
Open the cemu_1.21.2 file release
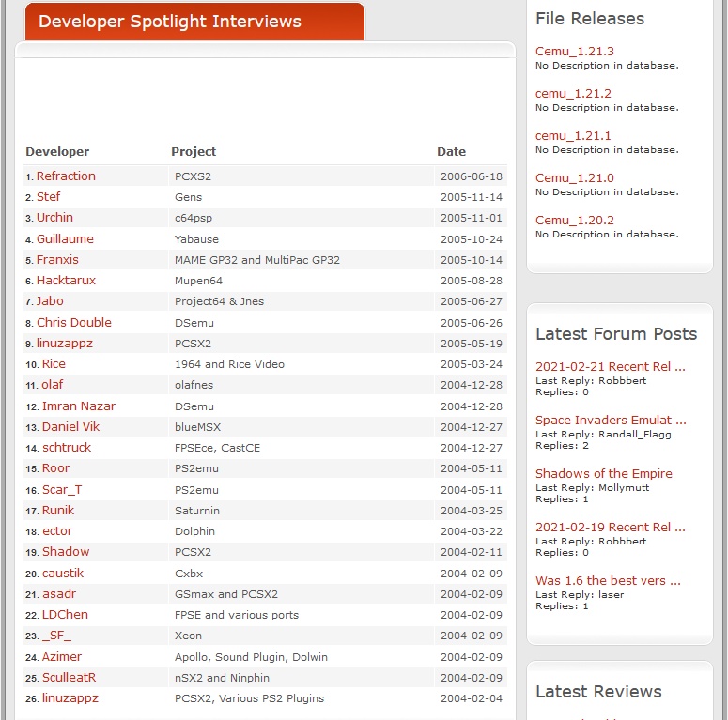(x=573, y=93)
